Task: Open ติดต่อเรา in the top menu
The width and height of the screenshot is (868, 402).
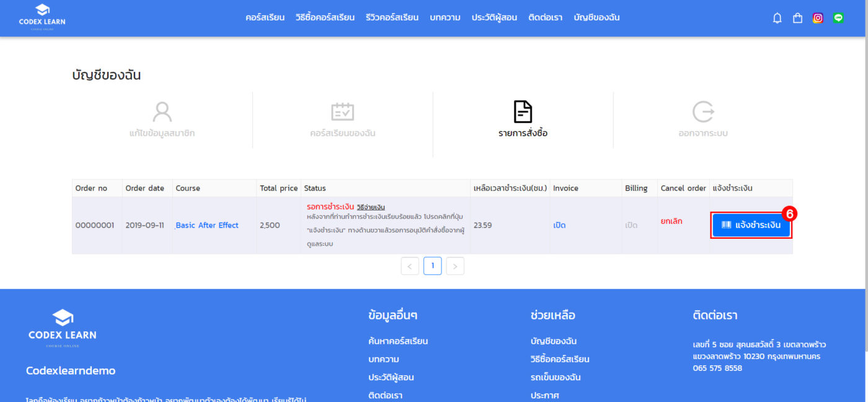Action: click(x=545, y=17)
